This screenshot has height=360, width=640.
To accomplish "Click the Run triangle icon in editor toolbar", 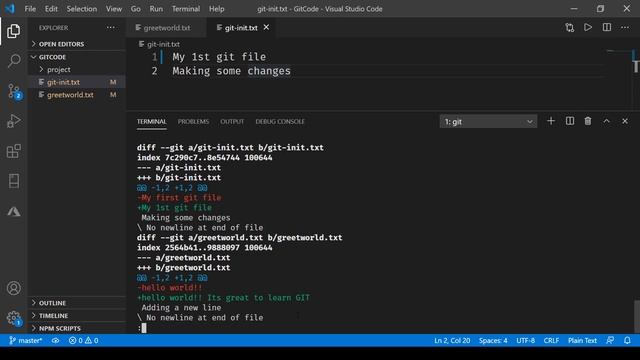I will [588, 27].
